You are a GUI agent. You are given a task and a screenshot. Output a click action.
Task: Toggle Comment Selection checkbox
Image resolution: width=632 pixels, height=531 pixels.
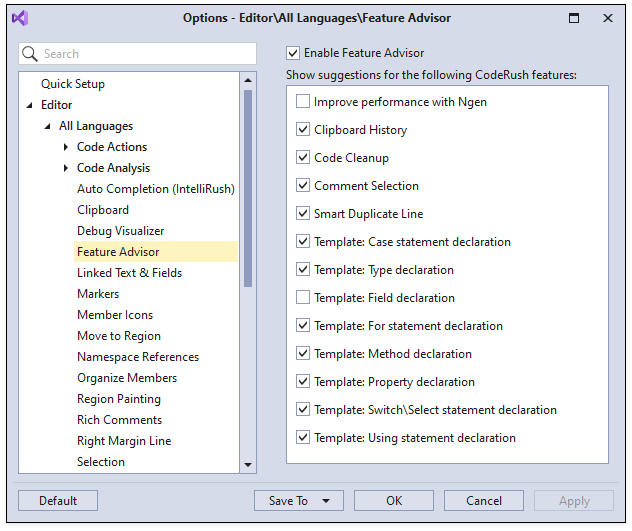pyautogui.click(x=303, y=185)
